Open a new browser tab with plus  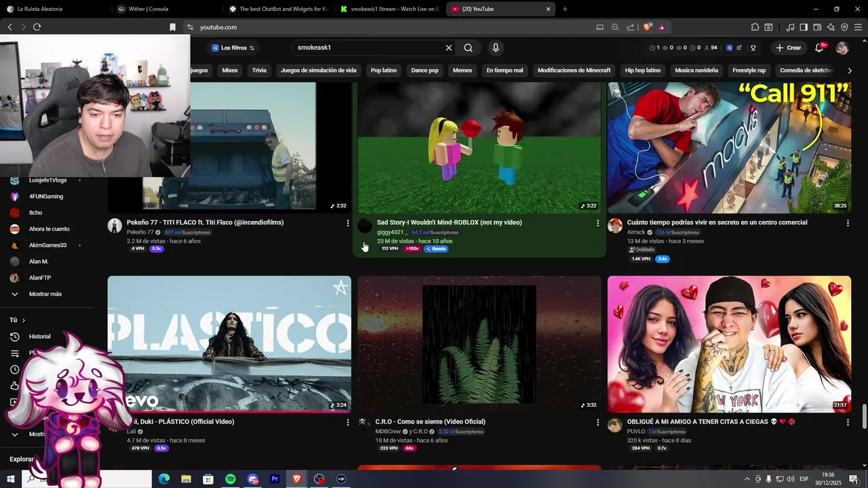(565, 9)
